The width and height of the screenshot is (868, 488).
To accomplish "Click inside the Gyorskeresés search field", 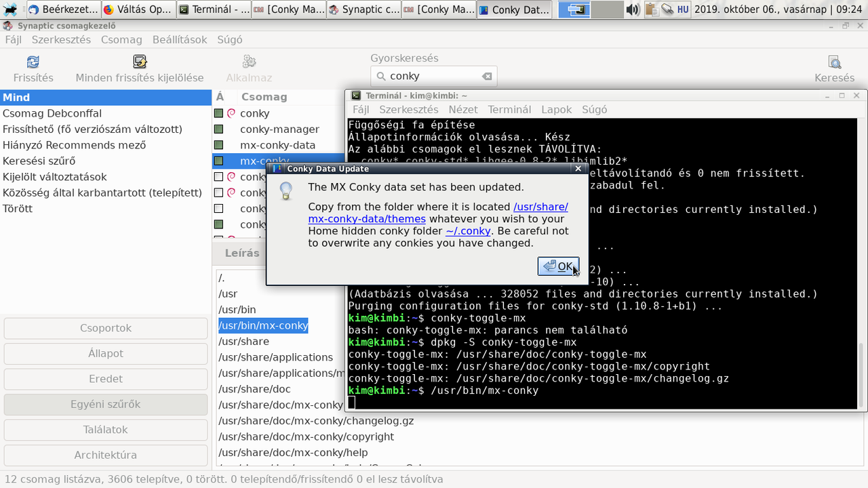I will pyautogui.click(x=433, y=77).
